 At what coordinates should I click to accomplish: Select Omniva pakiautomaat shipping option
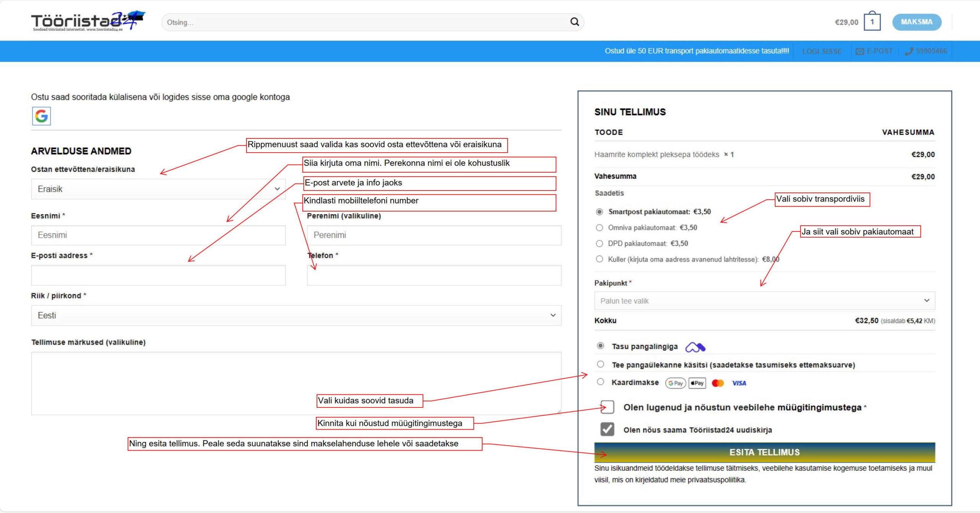(599, 228)
